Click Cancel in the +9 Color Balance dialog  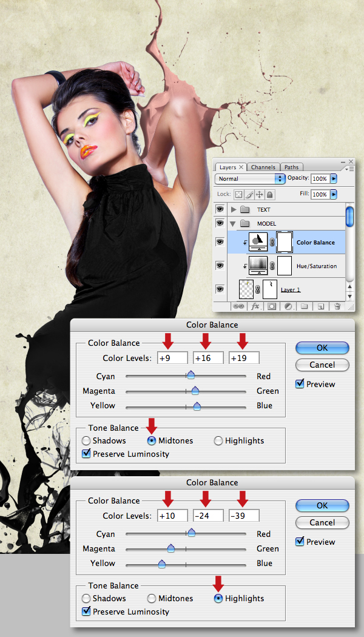(322, 365)
